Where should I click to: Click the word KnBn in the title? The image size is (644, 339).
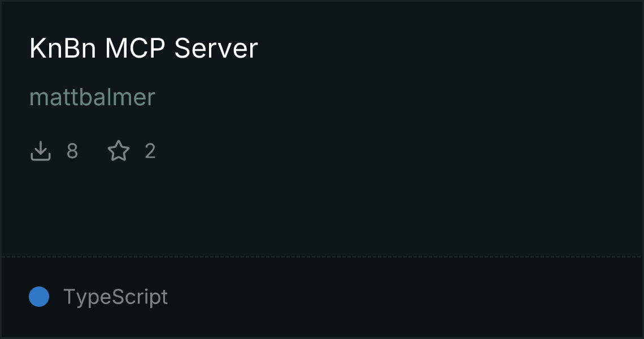pos(63,48)
